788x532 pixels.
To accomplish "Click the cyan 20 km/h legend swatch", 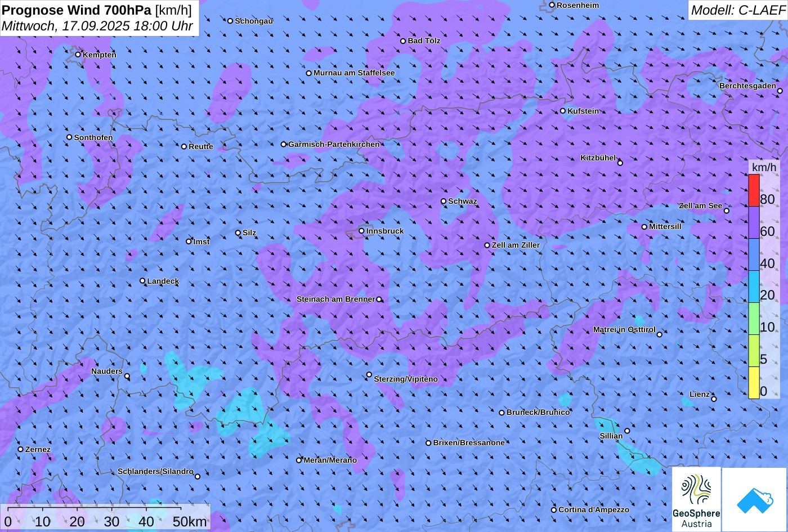I will click(754, 287).
